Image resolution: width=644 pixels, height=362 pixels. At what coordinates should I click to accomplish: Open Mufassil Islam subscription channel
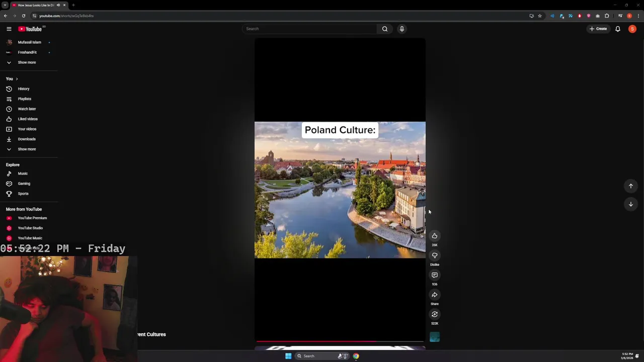[x=29, y=42]
